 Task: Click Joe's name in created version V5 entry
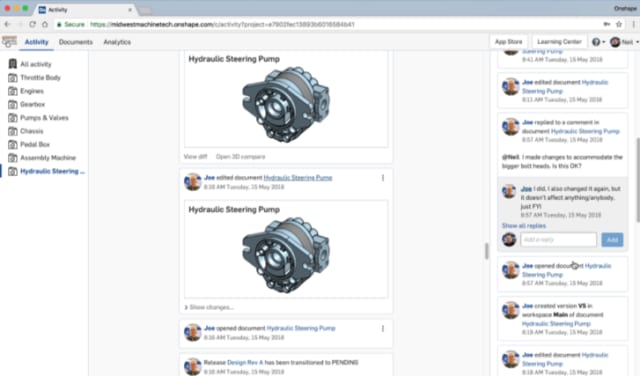(527, 306)
